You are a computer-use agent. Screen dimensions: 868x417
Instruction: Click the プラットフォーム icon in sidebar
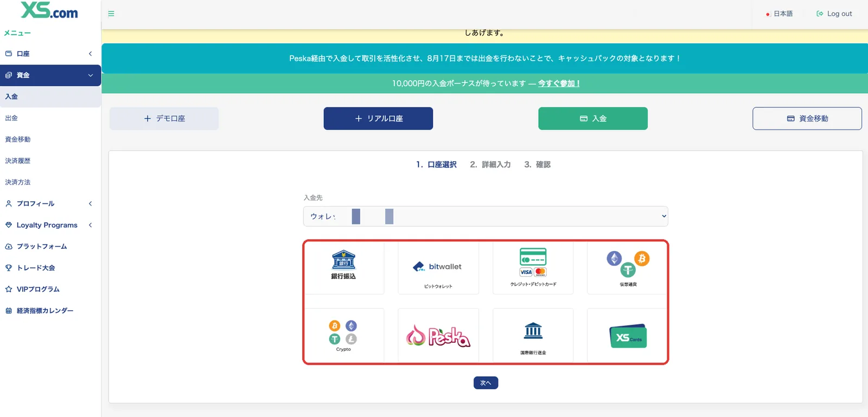click(x=9, y=247)
